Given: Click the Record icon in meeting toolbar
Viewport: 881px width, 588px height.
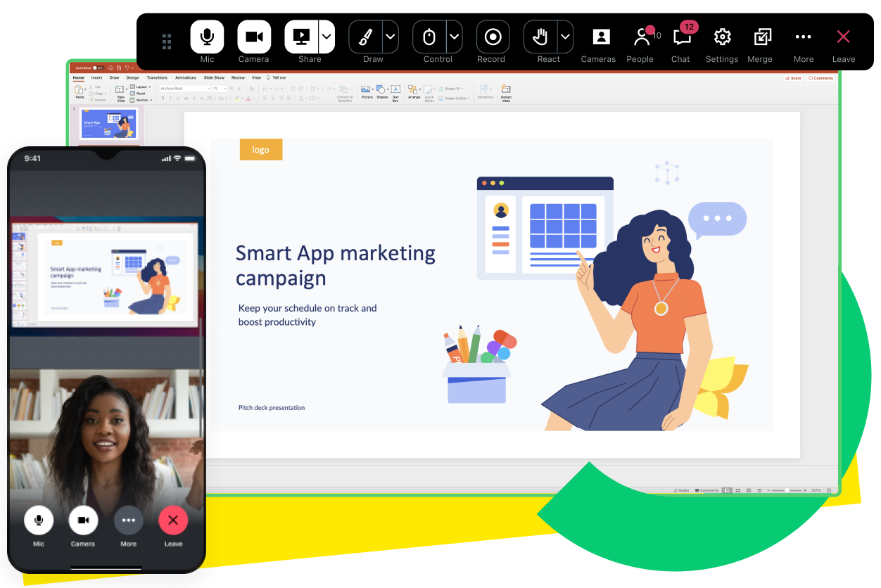Looking at the screenshot, I should (493, 37).
